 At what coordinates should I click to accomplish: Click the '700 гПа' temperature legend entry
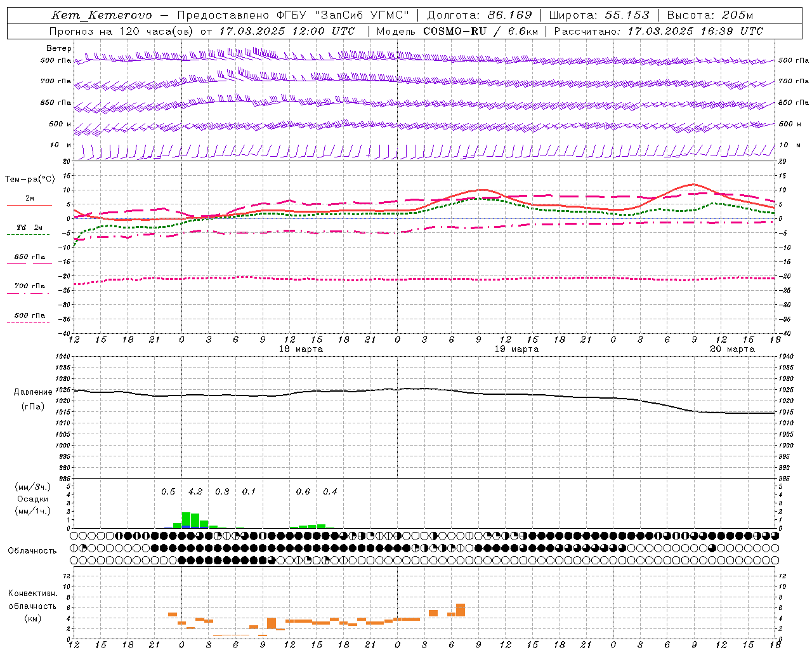[x=29, y=286]
